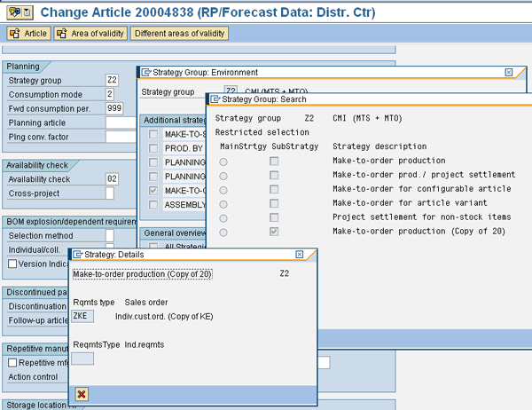
Task: Click the Strategy: Details window title icon
Action: pyautogui.click(x=77, y=255)
